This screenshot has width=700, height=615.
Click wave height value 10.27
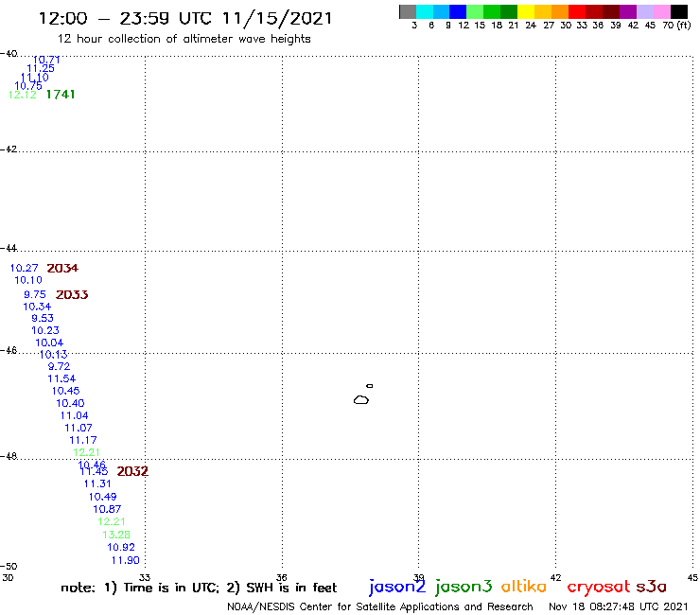click(24, 268)
